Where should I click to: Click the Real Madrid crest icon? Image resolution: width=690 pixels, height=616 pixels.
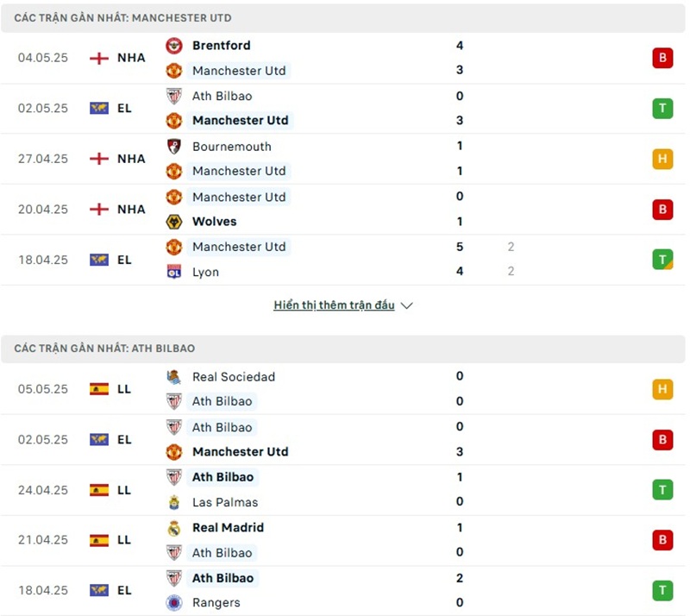click(x=174, y=528)
